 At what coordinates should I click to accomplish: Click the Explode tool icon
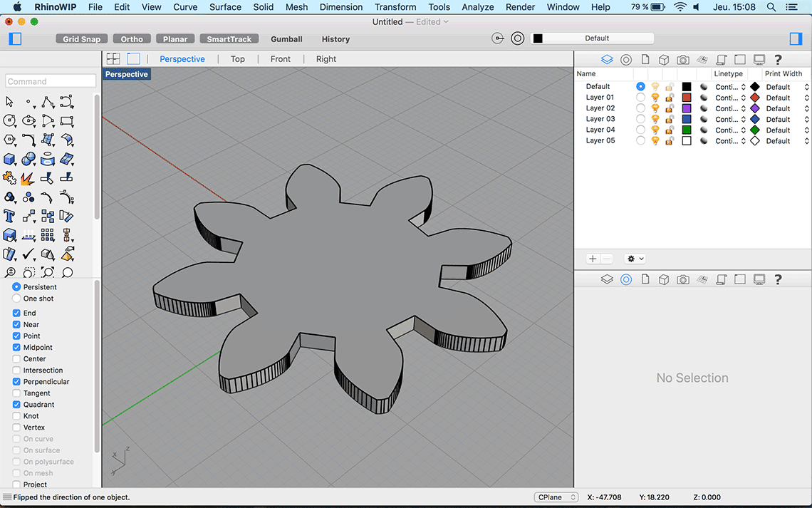pyautogui.click(x=28, y=179)
